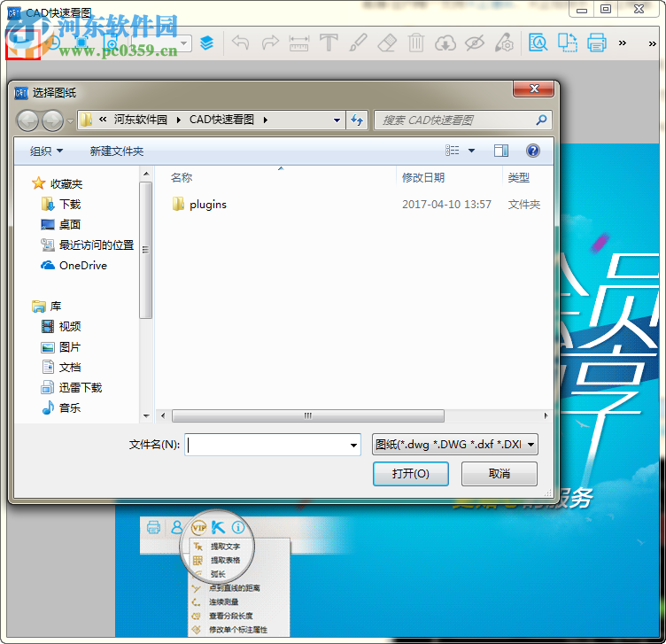Open the toolbar layout combo box
Viewport: 666px width, 644px height.
click(x=161, y=43)
